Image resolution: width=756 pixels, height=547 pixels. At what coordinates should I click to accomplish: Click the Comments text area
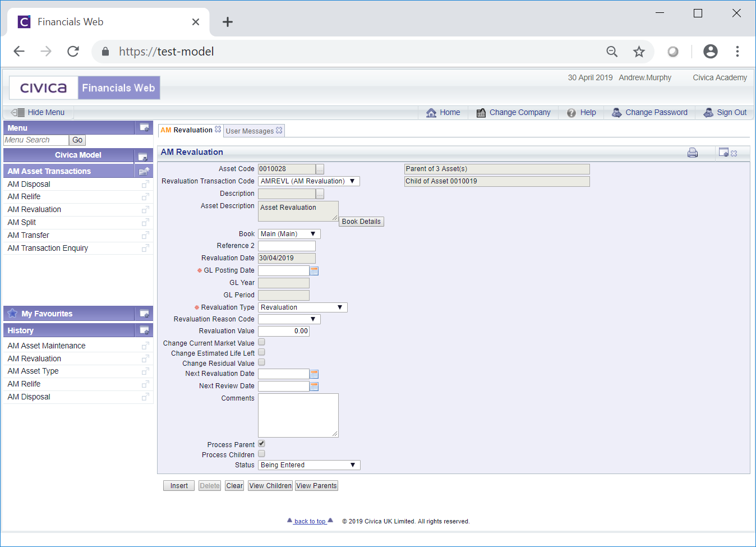click(298, 415)
